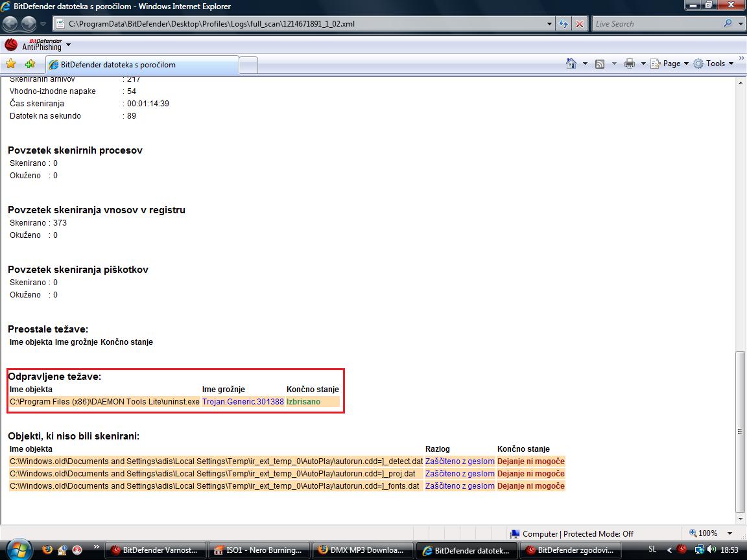Go back with the browser Back button

click(10, 23)
